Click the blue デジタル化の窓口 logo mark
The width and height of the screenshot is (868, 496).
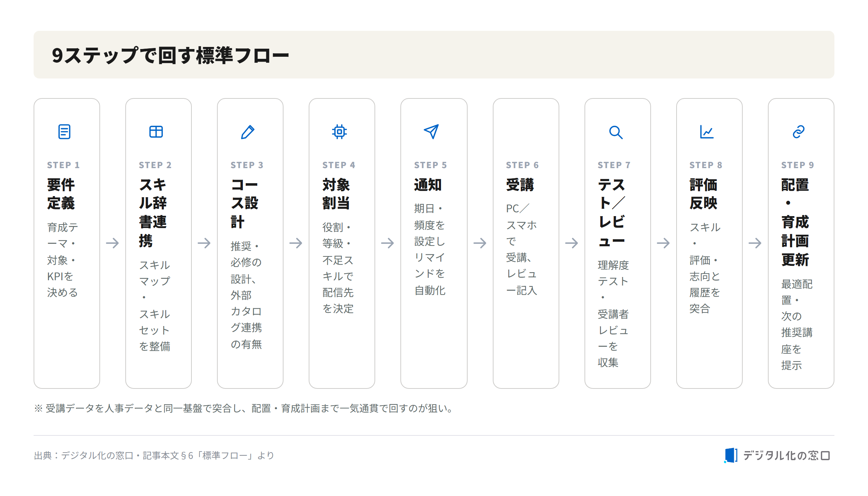point(731,455)
